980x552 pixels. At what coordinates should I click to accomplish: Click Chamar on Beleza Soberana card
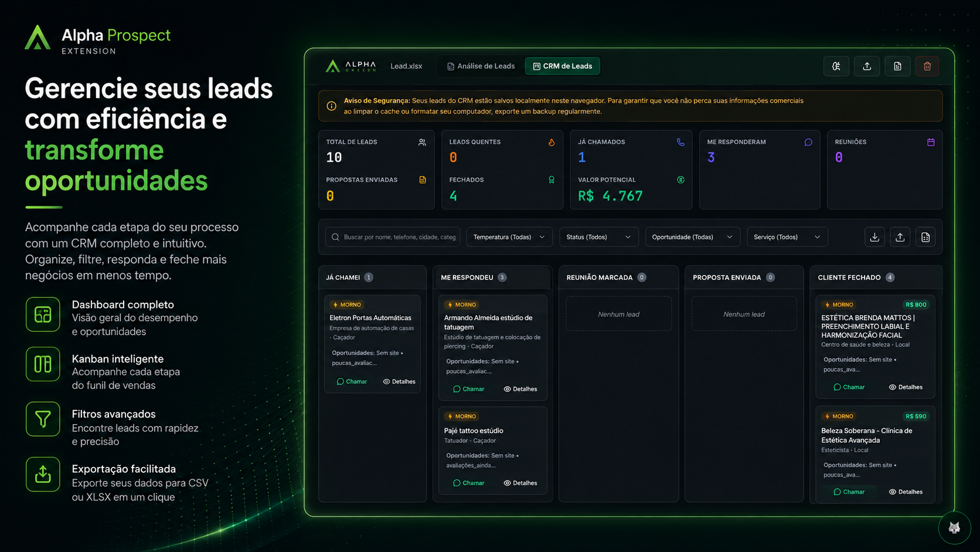click(x=849, y=492)
